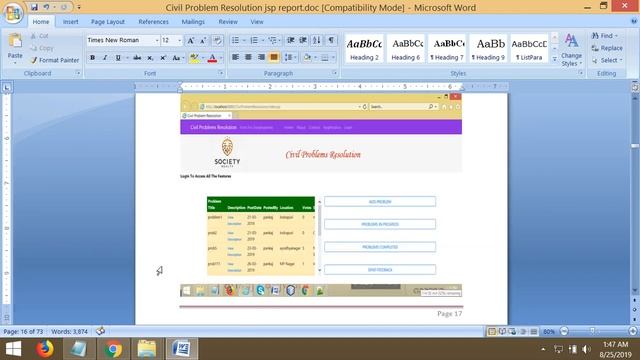This screenshot has height=360, width=640.
Task: Launch Firefox from the taskbar
Action: 44,349
